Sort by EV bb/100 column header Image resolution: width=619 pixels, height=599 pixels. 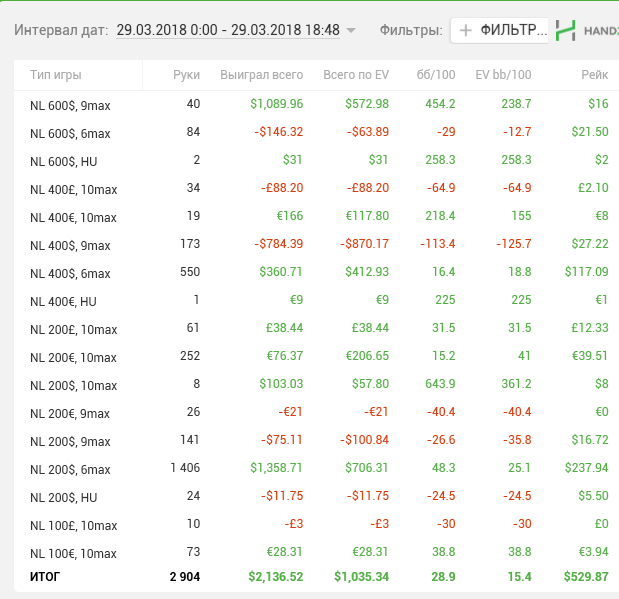pyautogui.click(x=503, y=75)
